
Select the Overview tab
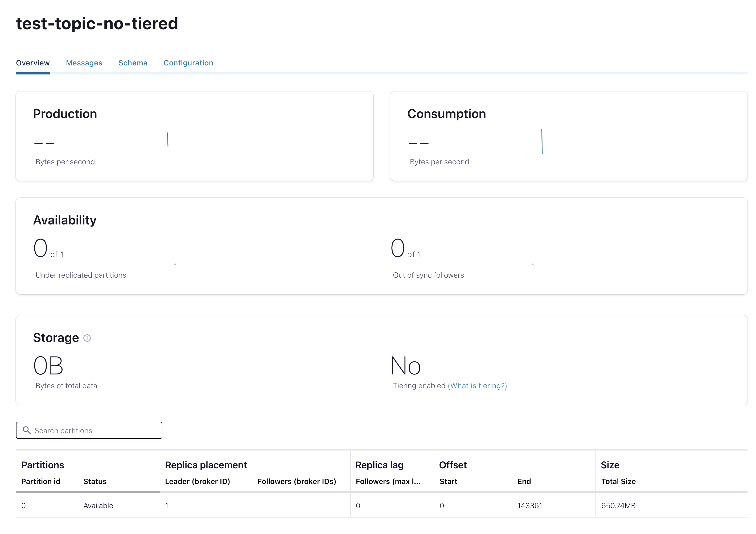point(33,63)
